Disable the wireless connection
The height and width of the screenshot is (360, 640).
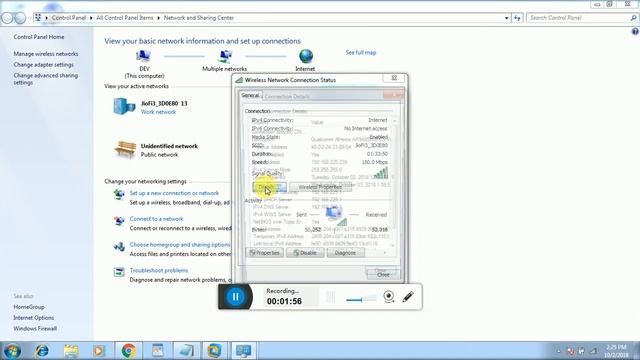pos(305,253)
